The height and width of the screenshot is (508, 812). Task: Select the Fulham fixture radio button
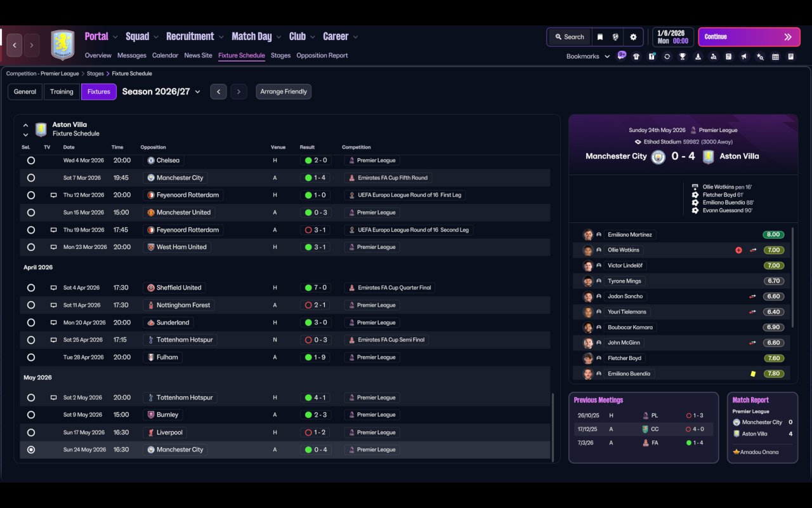click(31, 358)
